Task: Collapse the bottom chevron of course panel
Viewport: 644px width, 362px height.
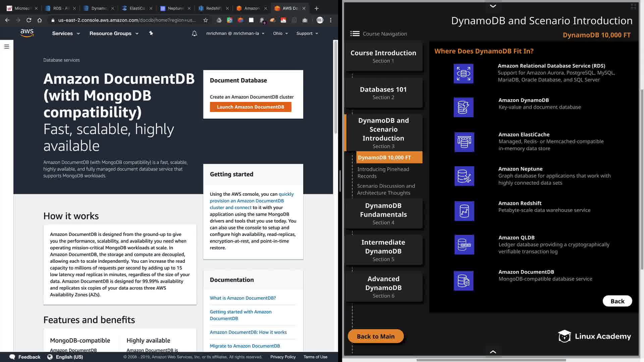Action: (x=493, y=352)
